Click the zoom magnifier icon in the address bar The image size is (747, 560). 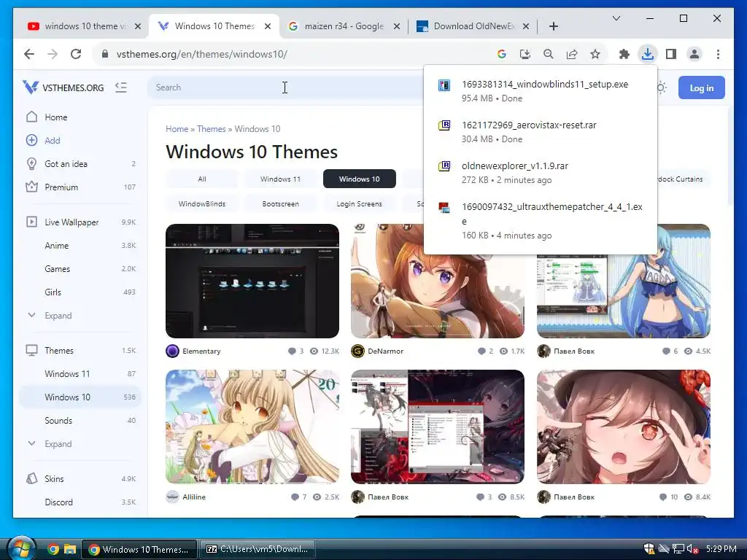[549, 54]
